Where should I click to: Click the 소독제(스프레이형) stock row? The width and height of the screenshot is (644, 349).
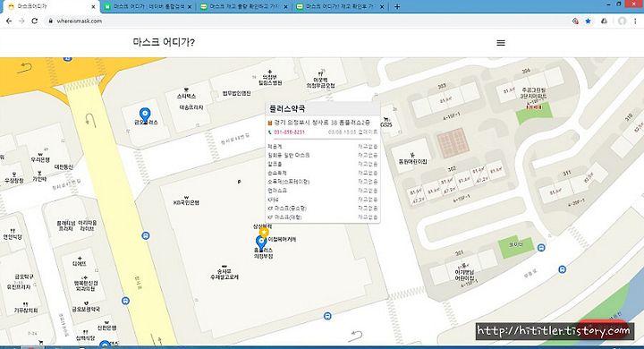coord(322,182)
